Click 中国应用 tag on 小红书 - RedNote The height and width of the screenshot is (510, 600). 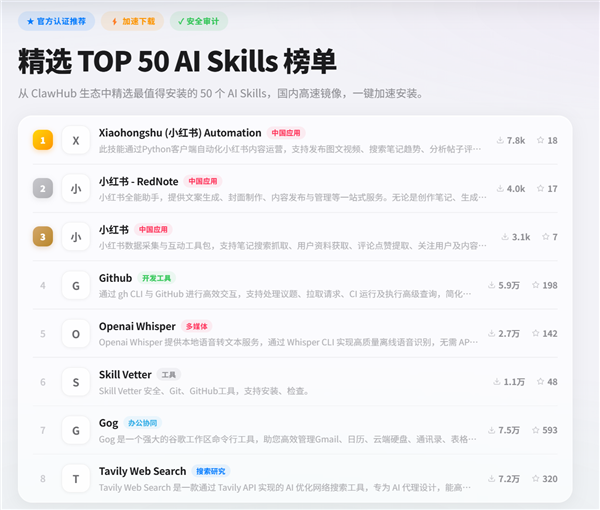tap(203, 181)
